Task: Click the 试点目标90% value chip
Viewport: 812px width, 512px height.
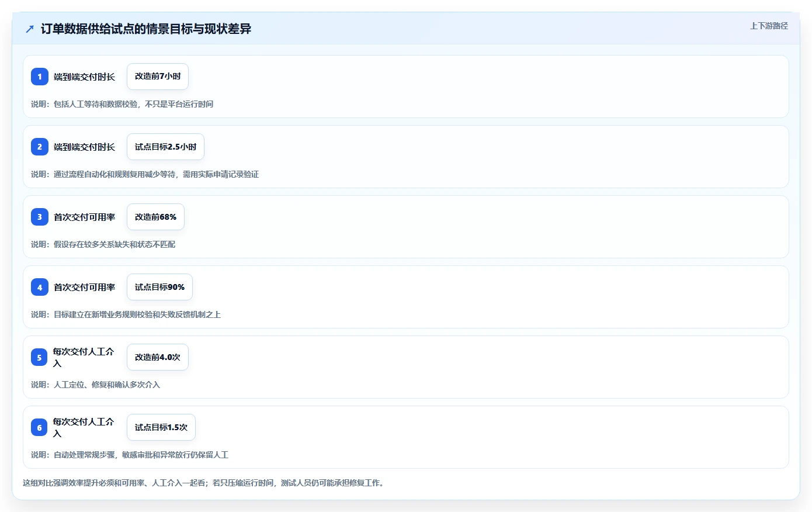Action: pyautogui.click(x=159, y=287)
